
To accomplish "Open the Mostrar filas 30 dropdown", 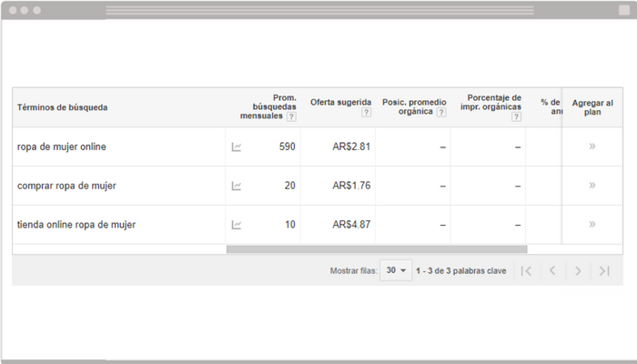I will 396,270.
